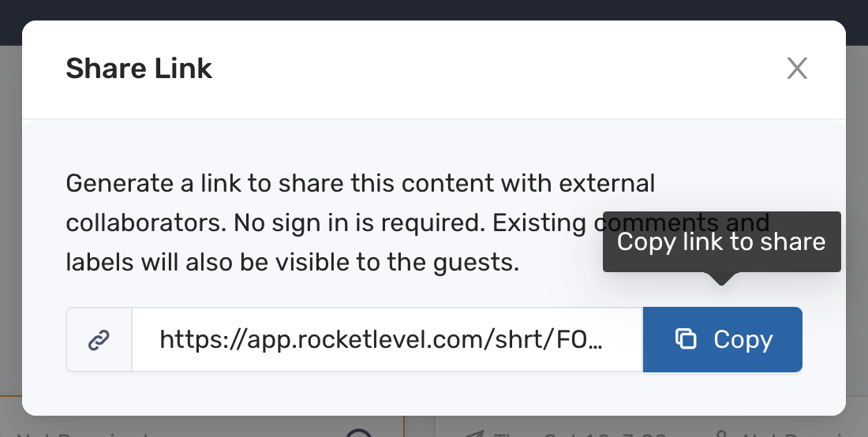Click the dimmed backdrop left of dialog

(10, 222)
